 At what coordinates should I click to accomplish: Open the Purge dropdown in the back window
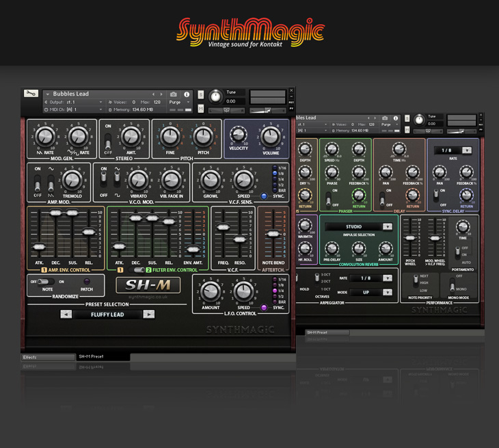[397, 124]
